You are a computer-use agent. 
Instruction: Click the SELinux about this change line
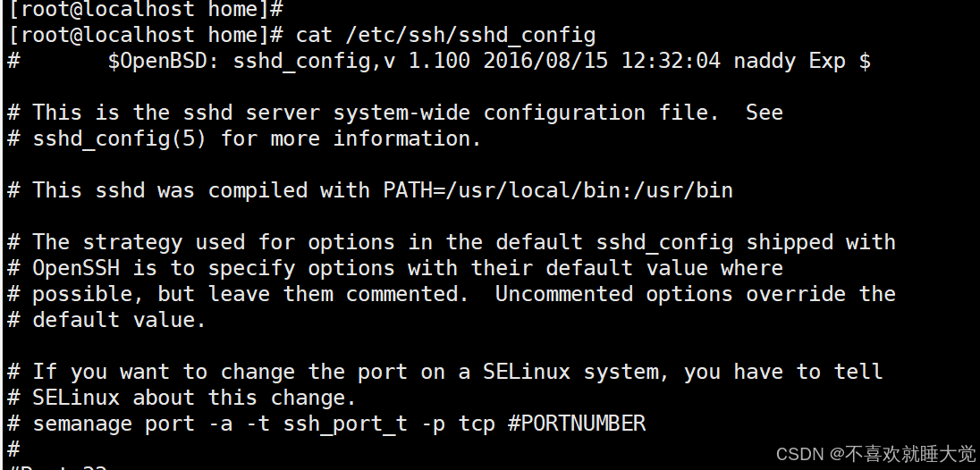(182, 398)
